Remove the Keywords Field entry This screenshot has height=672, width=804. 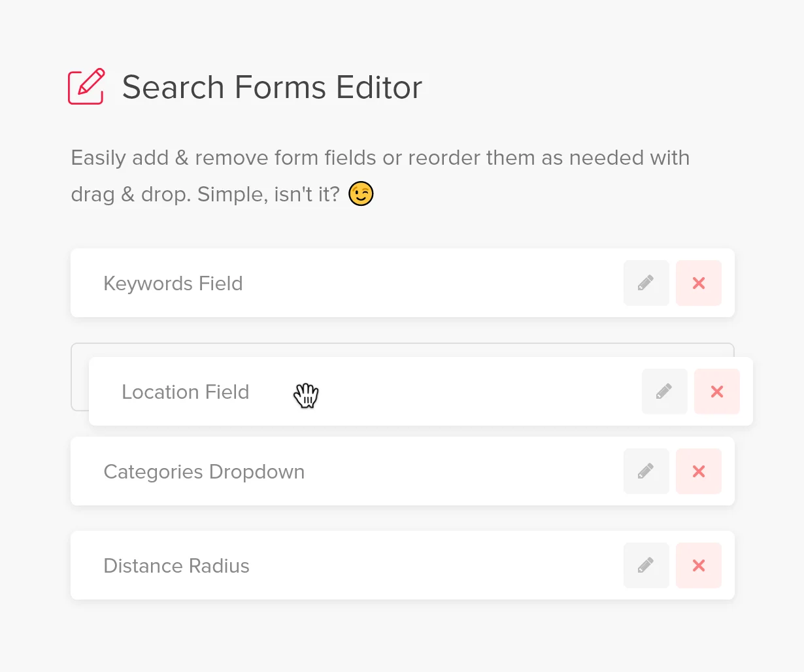698,283
